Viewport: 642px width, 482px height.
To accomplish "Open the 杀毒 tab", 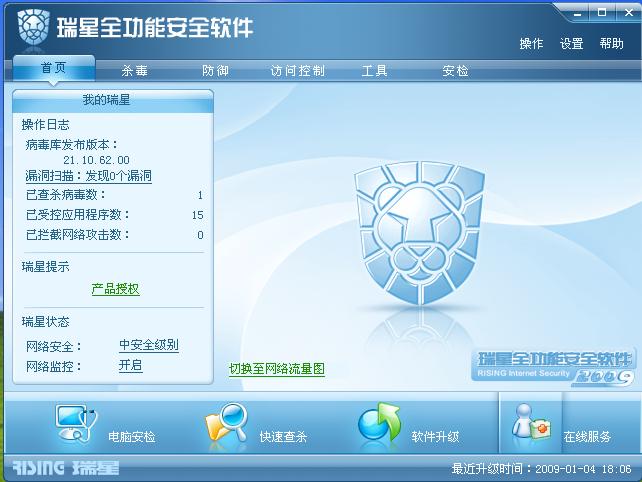I will click(134, 71).
